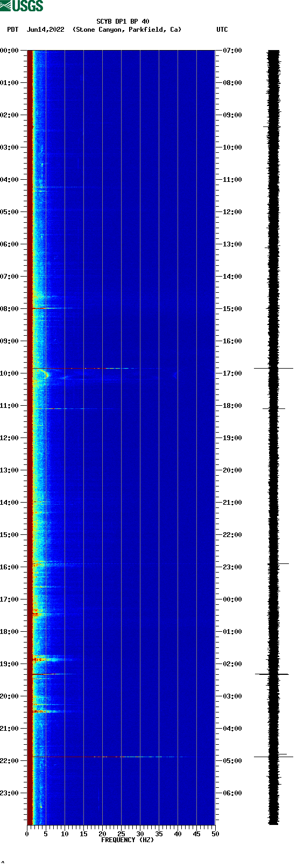Screen dimensions: 297x868
Task: Click PDT time label 13:00 on left axis
Action: (10, 470)
